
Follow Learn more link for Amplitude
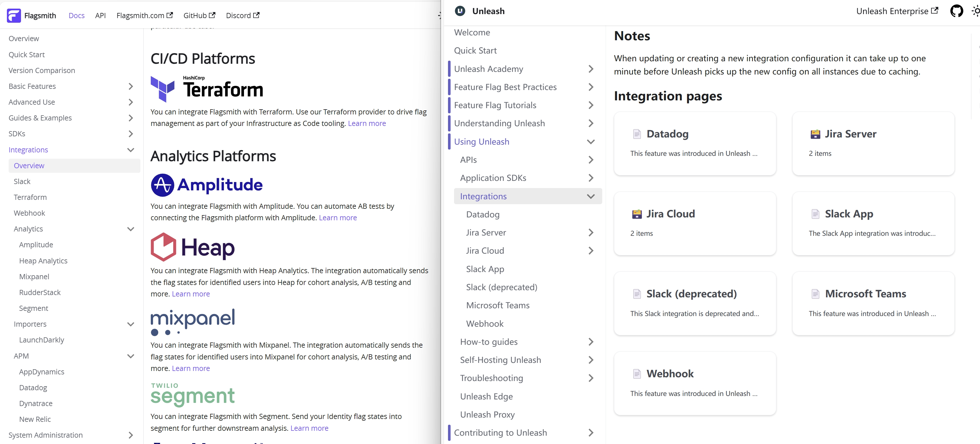(338, 218)
